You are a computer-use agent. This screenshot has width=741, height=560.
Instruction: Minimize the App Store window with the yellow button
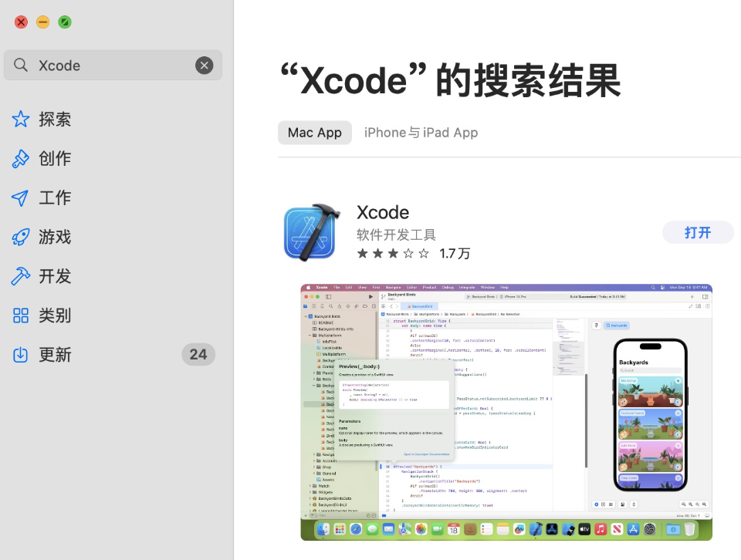(x=43, y=22)
